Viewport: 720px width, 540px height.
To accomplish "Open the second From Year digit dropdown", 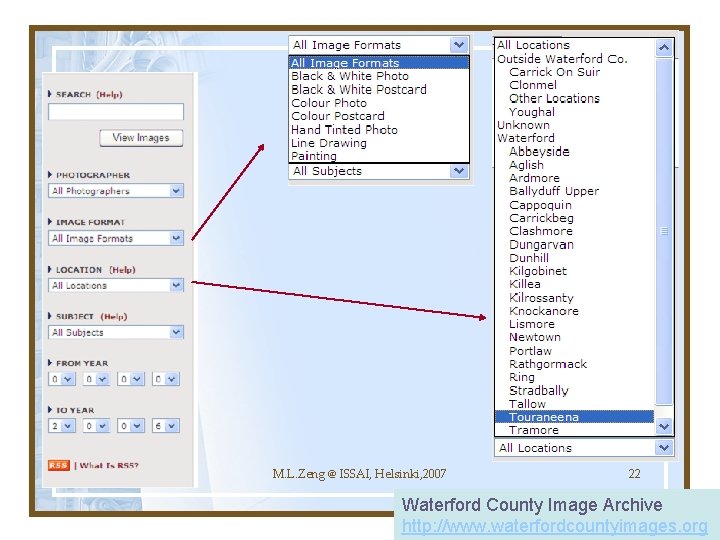I will pos(96,379).
